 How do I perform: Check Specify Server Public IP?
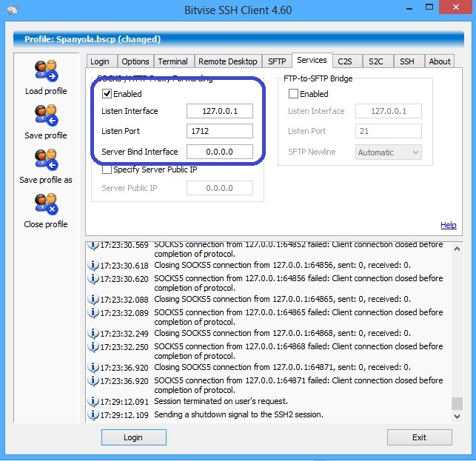[x=107, y=169]
